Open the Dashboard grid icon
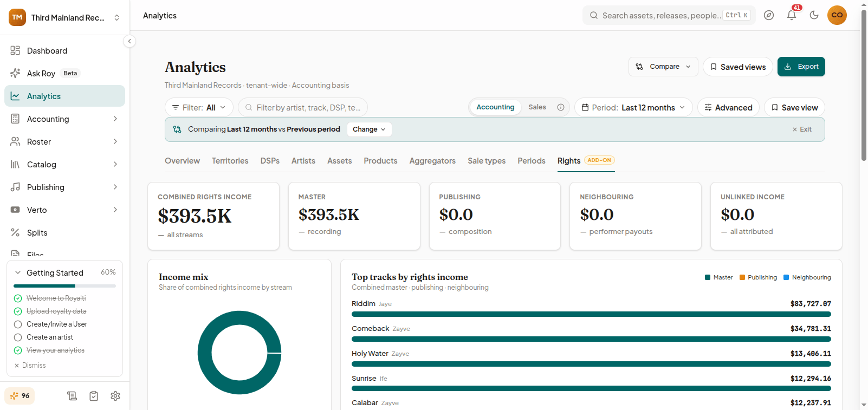This screenshot has height=410, width=868. (15, 50)
